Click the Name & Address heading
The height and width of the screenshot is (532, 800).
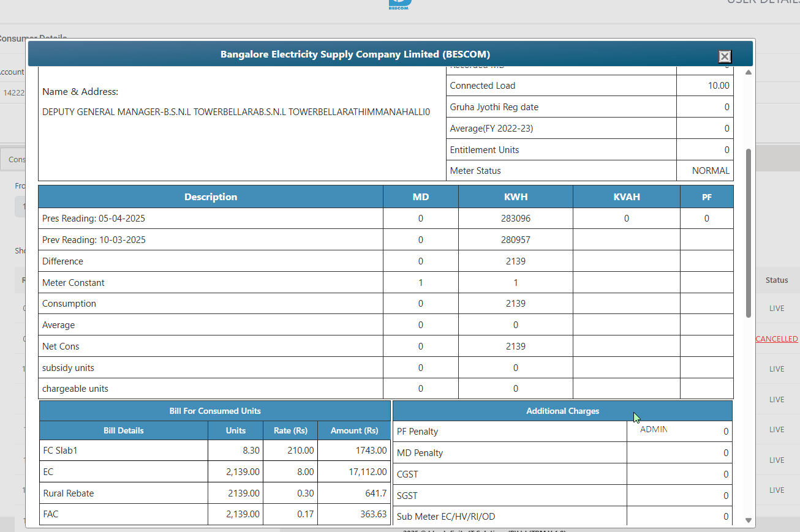click(x=80, y=92)
